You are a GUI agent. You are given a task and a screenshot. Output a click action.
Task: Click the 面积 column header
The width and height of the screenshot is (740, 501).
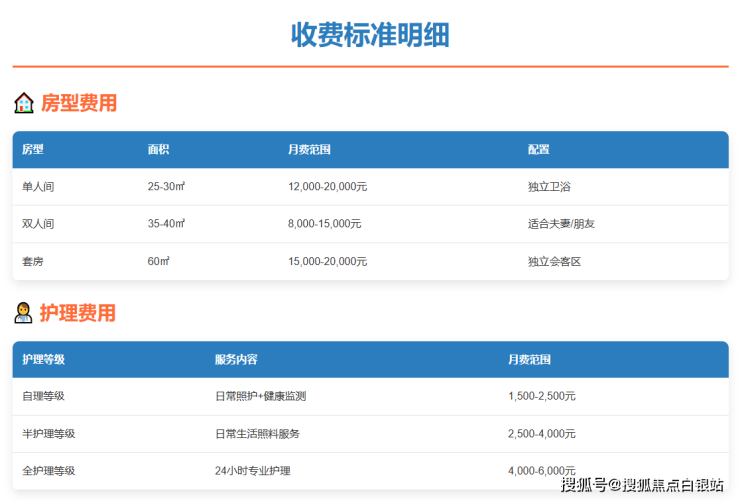[158, 150]
